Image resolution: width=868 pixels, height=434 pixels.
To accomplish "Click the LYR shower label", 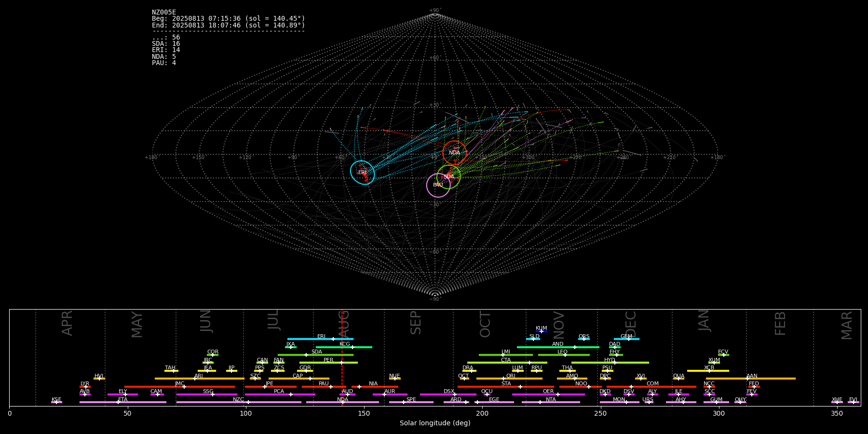I will [85, 384].
